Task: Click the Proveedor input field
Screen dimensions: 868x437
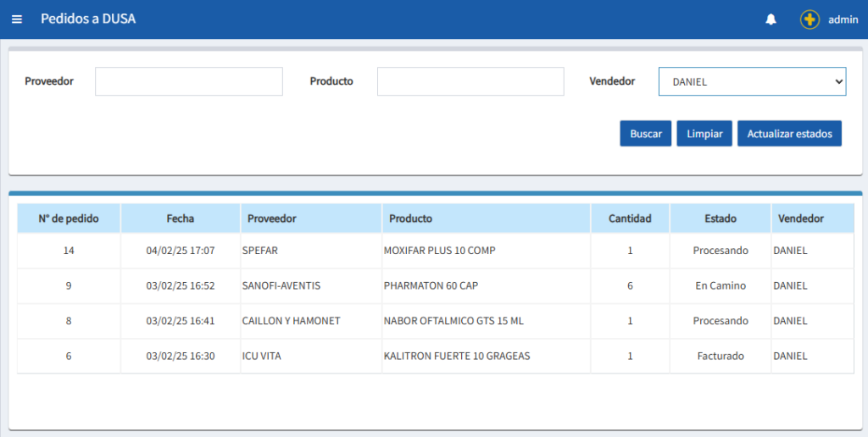Action: 188,81
